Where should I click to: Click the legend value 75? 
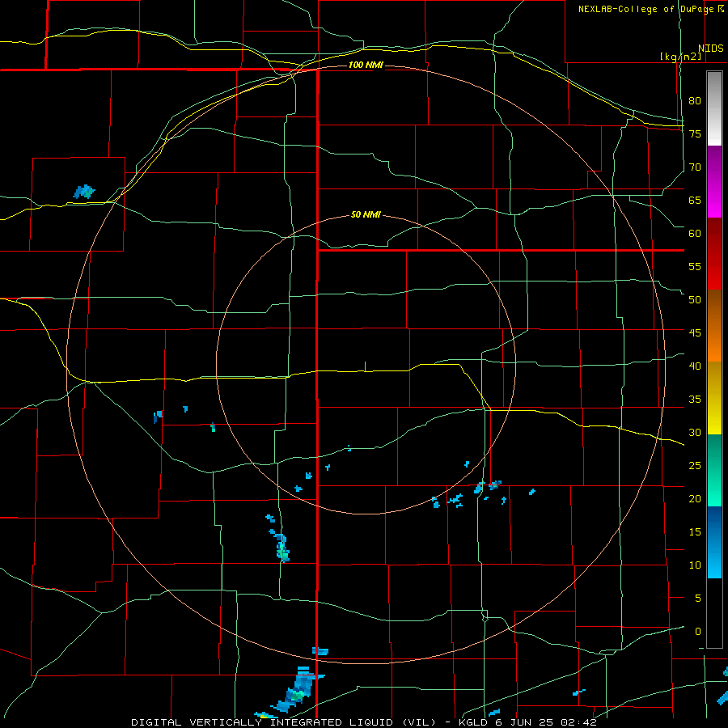(x=695, y=133)
